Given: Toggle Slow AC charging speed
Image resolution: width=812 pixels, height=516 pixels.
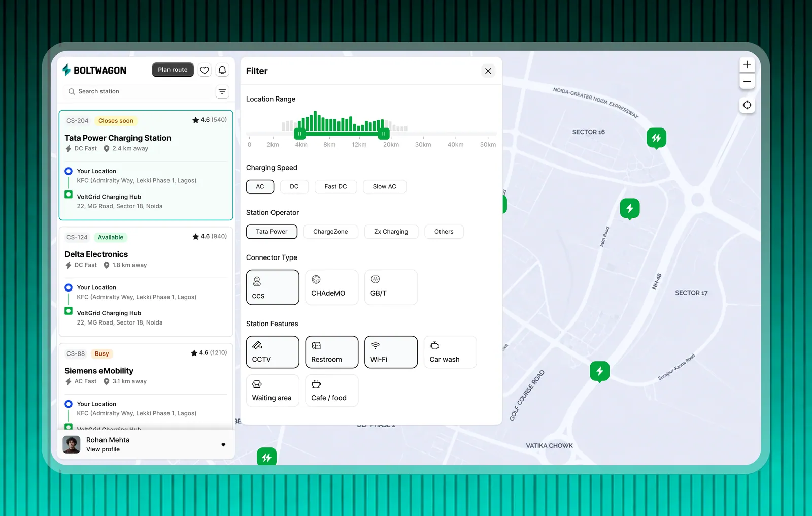Looking at the screenshot, I should point(385,187).
